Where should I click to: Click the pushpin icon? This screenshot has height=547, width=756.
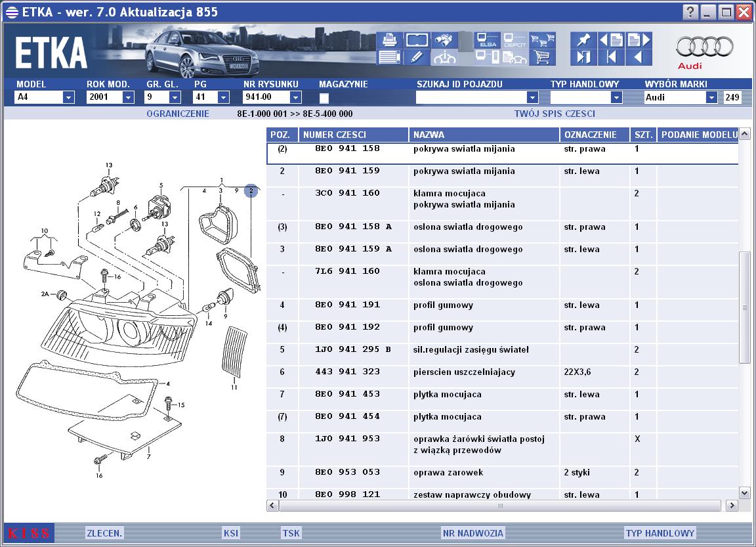[x=583, y=40]
